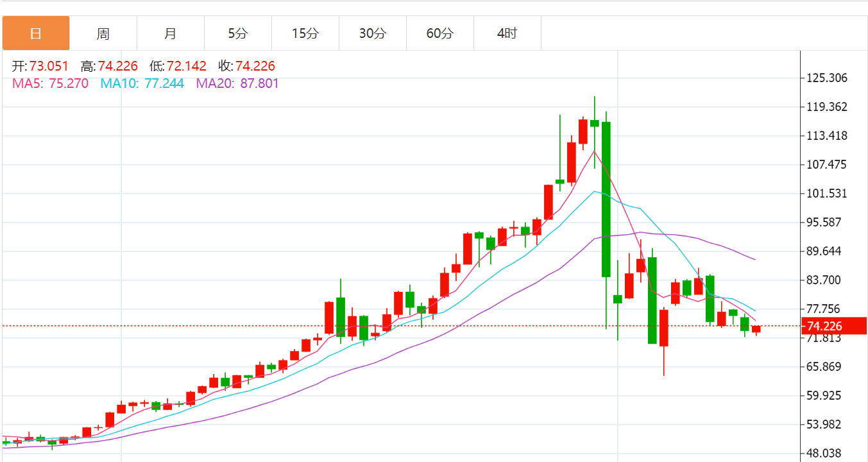Click the MA20 87.801 indicator label
The width and height of the screenshot is (868, 462).
tap(237, 83)
